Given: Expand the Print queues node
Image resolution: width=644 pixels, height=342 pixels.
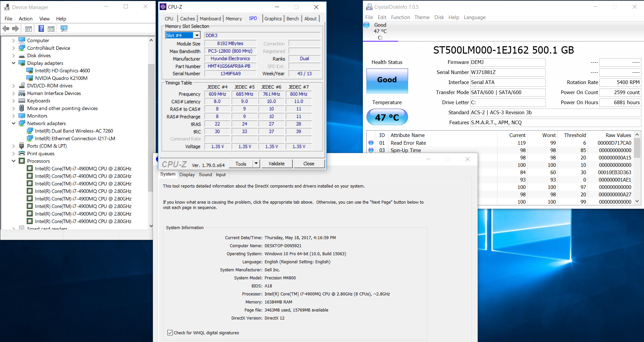Looking at the screenshot, I should click(13, 153).
